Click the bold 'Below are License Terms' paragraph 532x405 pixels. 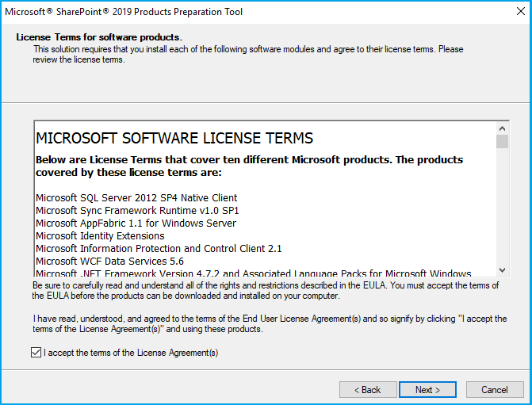tap(249, 166)
